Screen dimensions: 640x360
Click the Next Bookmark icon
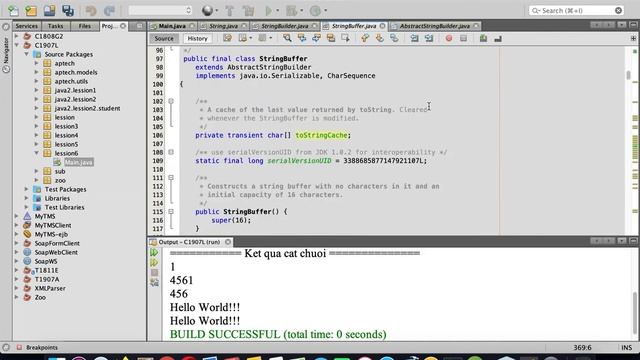coord(380,38)
